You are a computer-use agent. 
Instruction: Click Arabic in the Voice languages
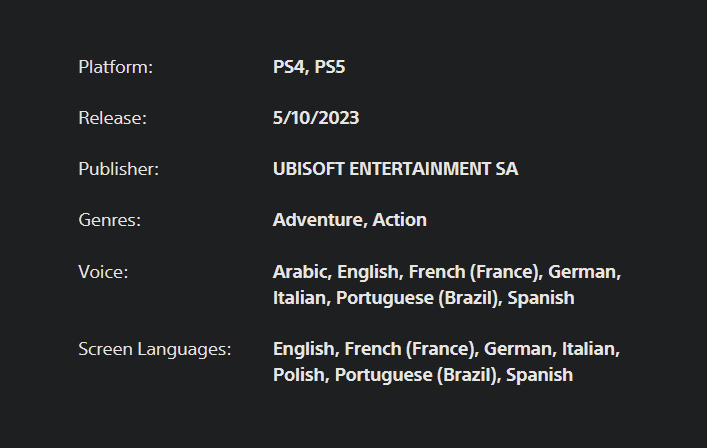[x=300, y=271]
